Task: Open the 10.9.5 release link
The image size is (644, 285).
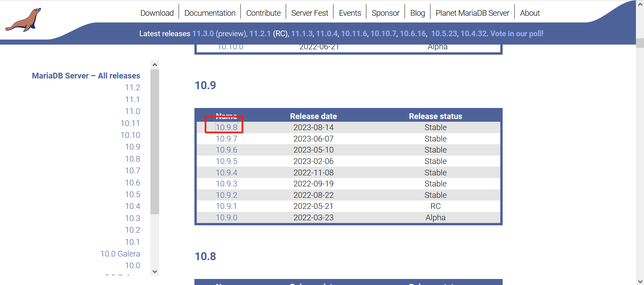Action: [x=227, y=161]
